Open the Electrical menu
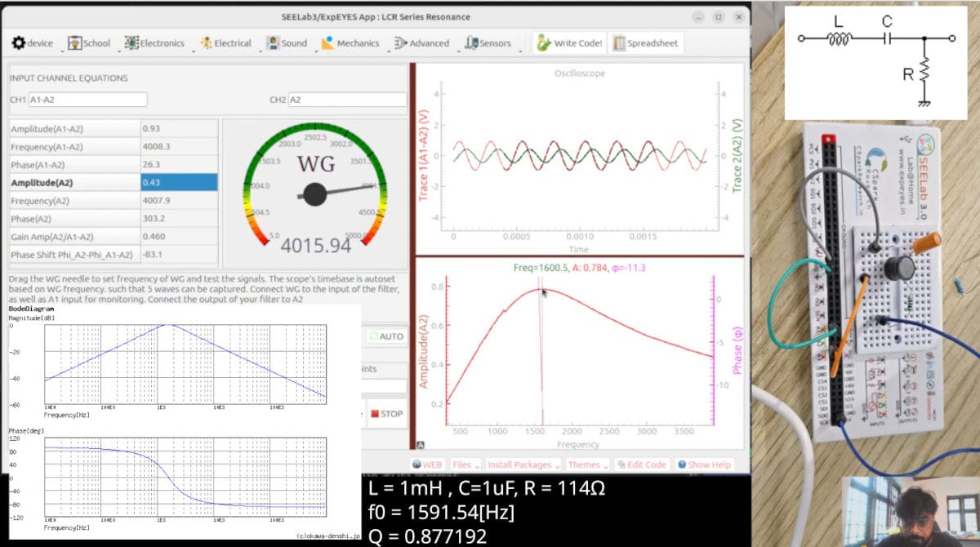The width and height of the screenshot is (980, 547). point(226,43)
